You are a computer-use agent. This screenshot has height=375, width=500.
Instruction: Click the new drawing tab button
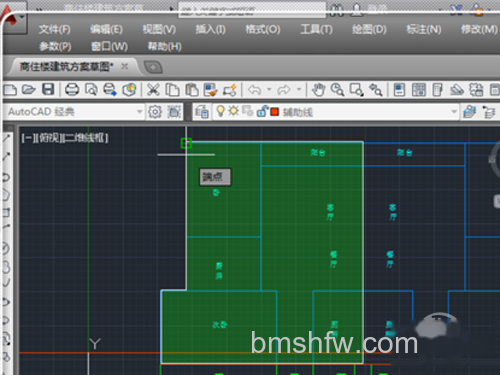(x=153, y=67)
